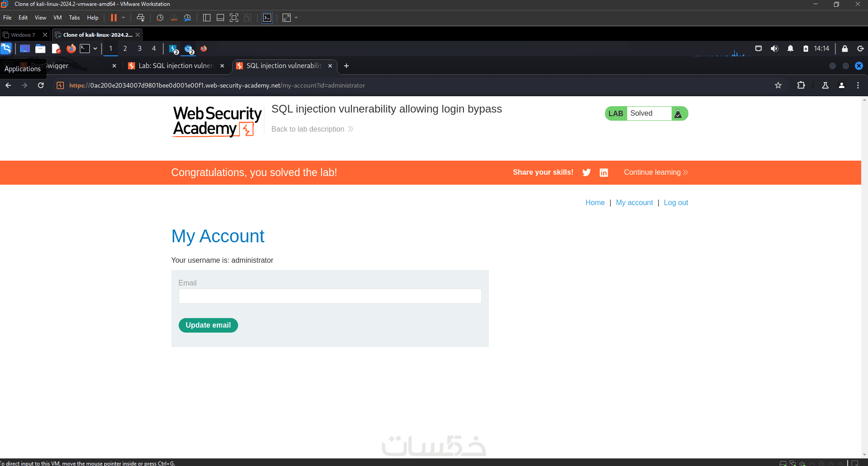Open the Kali volume control icon
The image size is (868, 466).
point(774,49)
